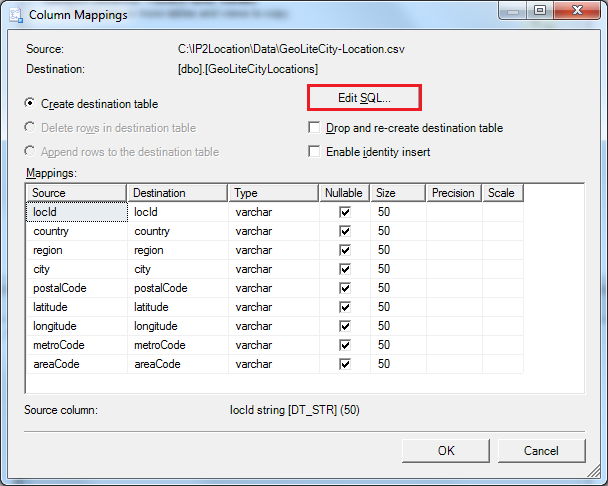The height and width of the screenshot is (486, 608).
Task: Click the locId string [DT_STR] (50) text
Action: coord(295,410)
